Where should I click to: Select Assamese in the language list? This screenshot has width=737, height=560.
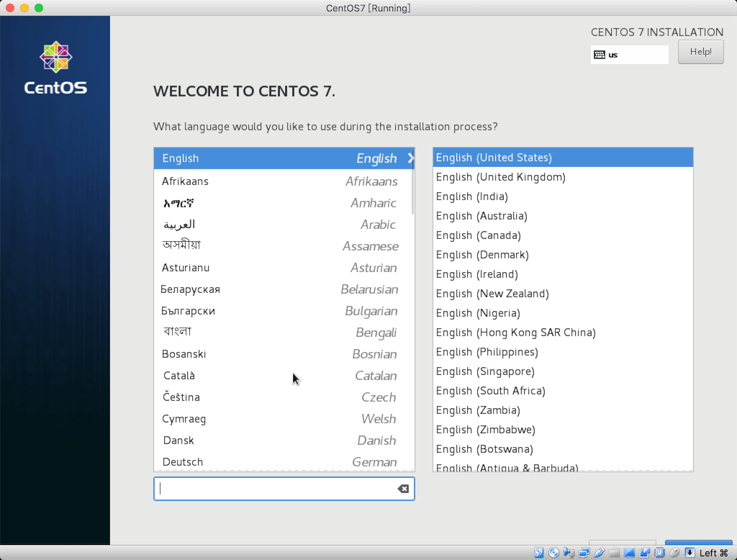(284, 246)
